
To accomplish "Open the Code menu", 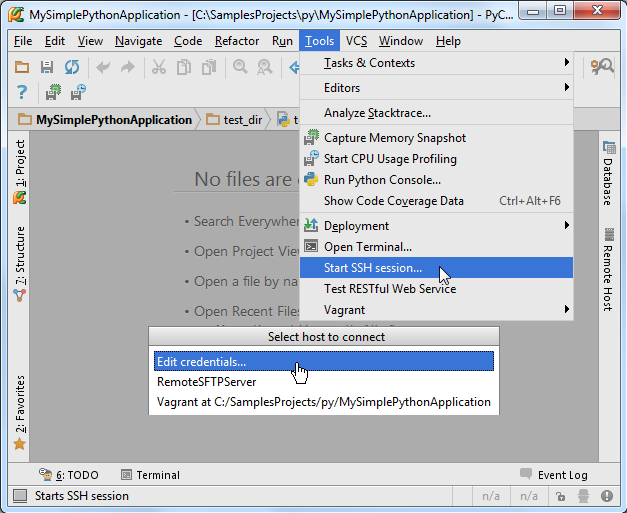I will click(x=188, y=41).
